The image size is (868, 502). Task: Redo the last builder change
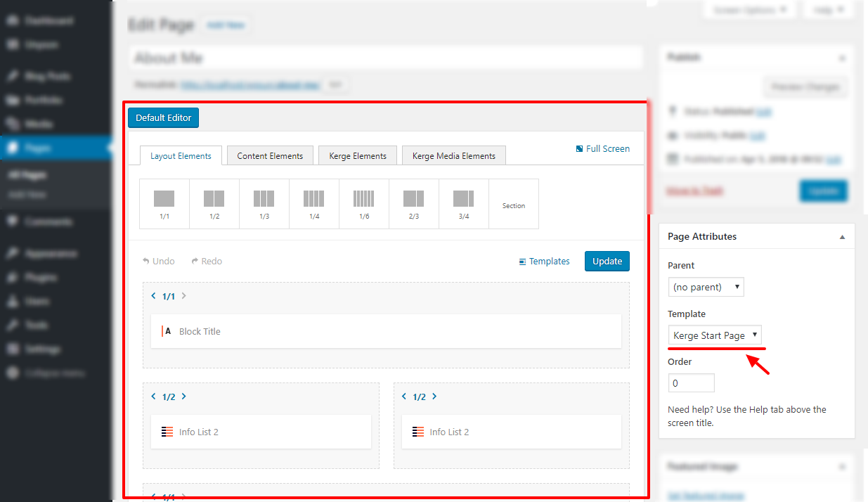click(206, 261)
